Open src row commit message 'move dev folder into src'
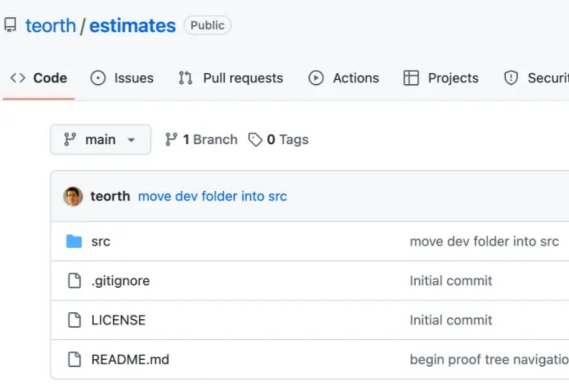The image size is (569, 392). [484, 241]
